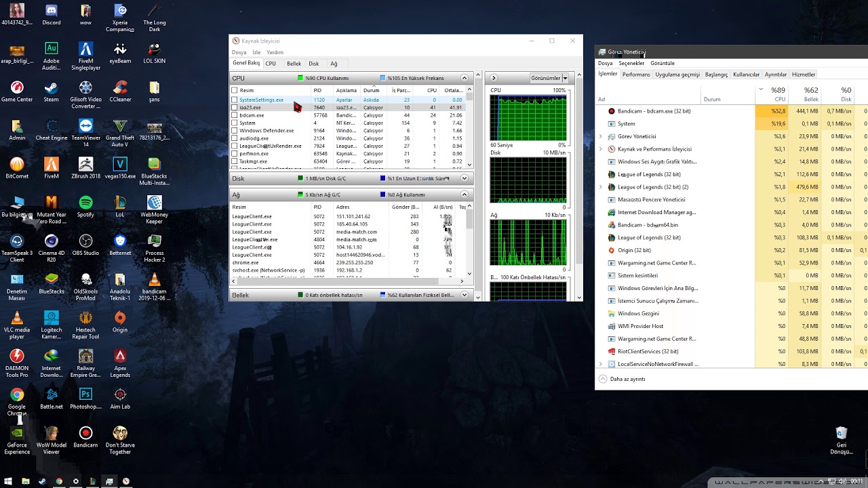Expand the Bellek section chevron

(x=465, y=295)
